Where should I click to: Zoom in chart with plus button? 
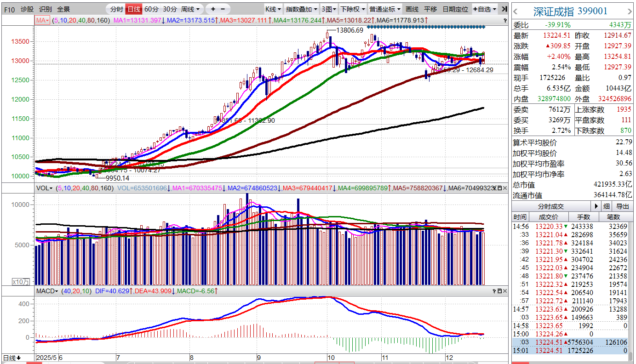[x=213, y=9]
